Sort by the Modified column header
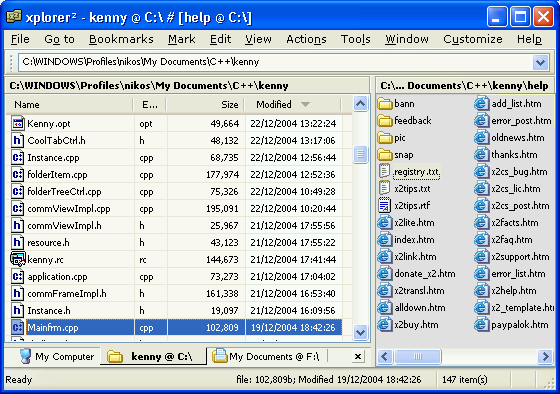Viewport: 560px width, 394px height. point(292,105)
